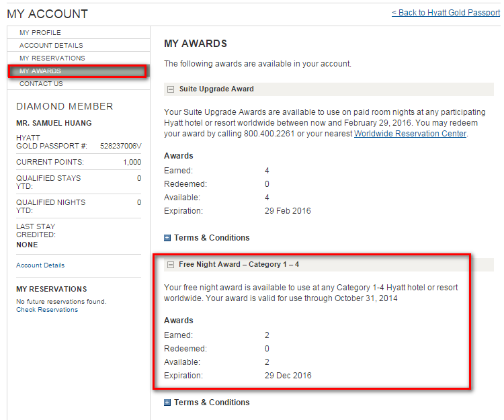Collapse Free Night Award section minus icon

pos(171,265)
